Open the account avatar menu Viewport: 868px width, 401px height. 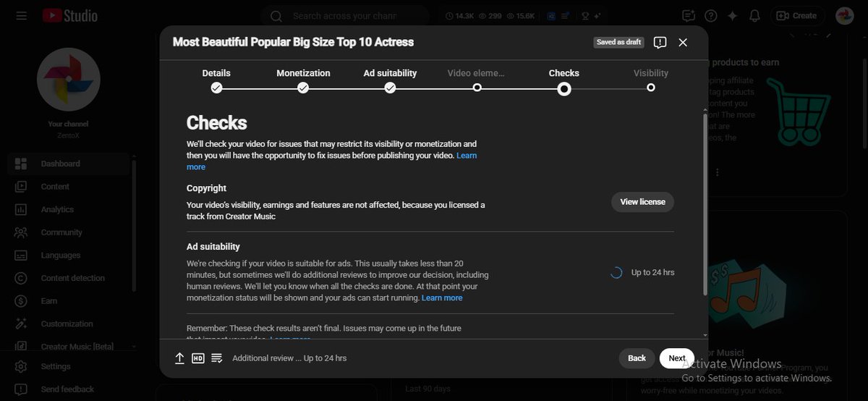(x=845, y=15)
